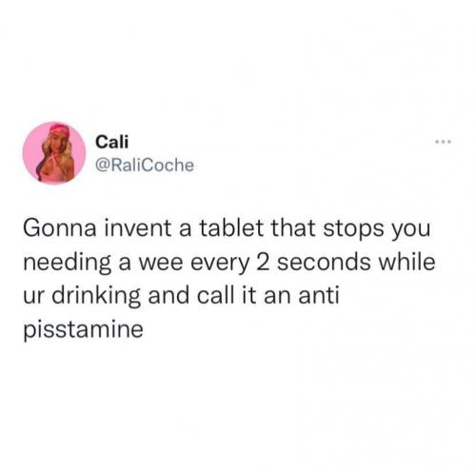Image resolution: width=476 pixels, height=471 pixels.
Task: Open the three-dot more options menu
Action: 444,142
